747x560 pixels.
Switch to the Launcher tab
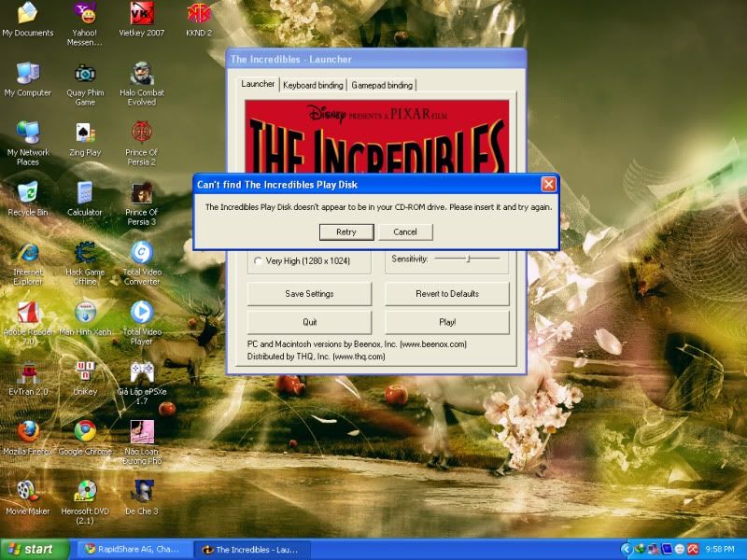(258, 84)
